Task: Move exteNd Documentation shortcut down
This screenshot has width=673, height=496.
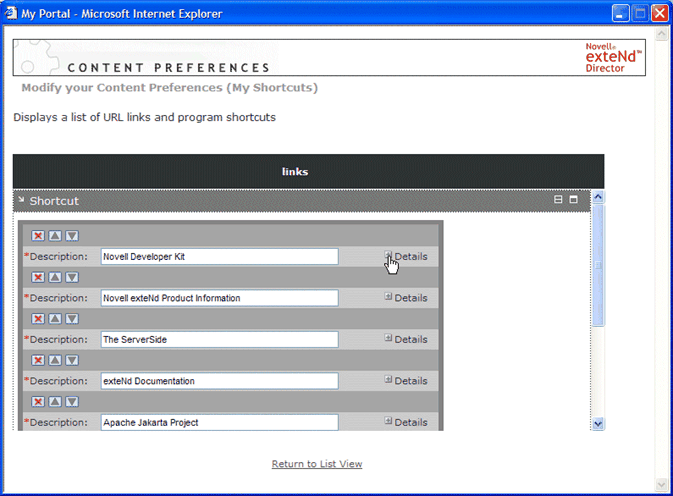Action: pyautogui.click(x=72, y=360)
